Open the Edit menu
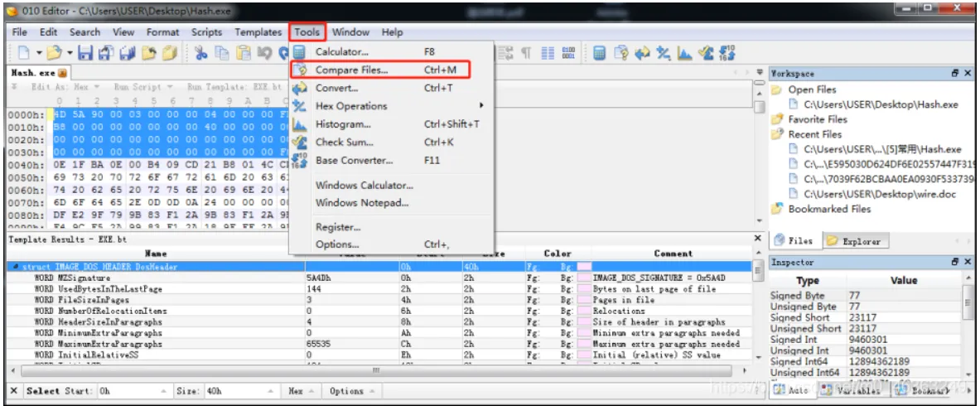The height and width of the screenshot is (406, 980). (x=48, y=32)
